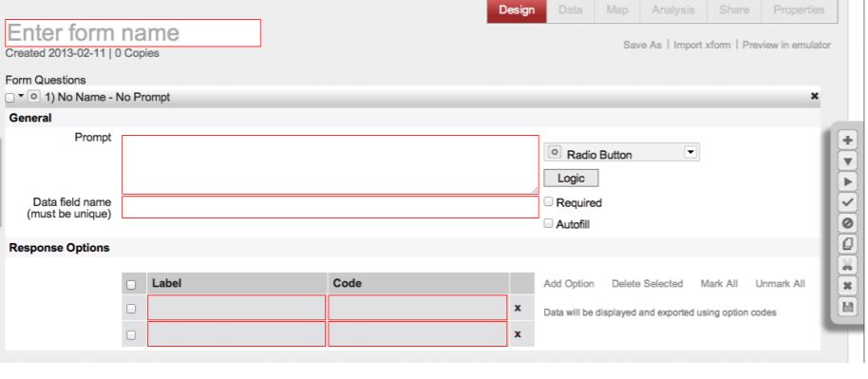This screenshot has width=868, height=379.
Task: Enable the Autofill checkbox
Action: click(x=549, y=224)
